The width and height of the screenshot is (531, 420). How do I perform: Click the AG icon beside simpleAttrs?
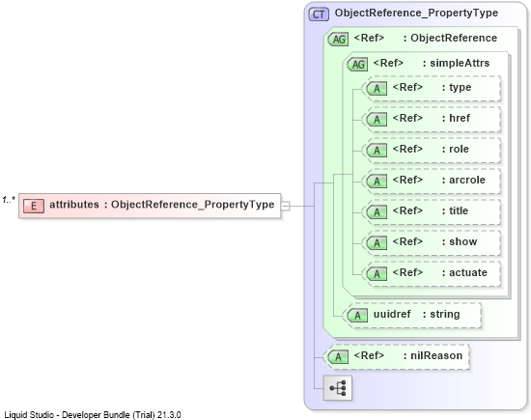(357, 65)
